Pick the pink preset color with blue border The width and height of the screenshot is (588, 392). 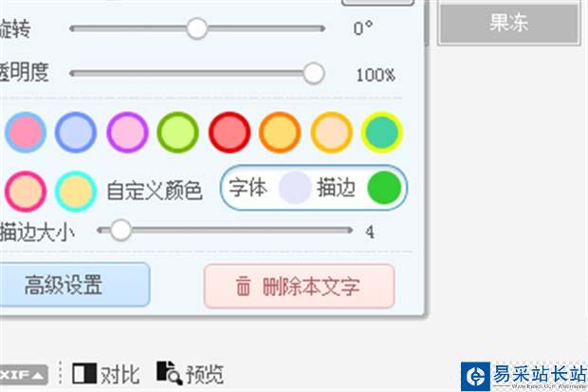(25, 132)
